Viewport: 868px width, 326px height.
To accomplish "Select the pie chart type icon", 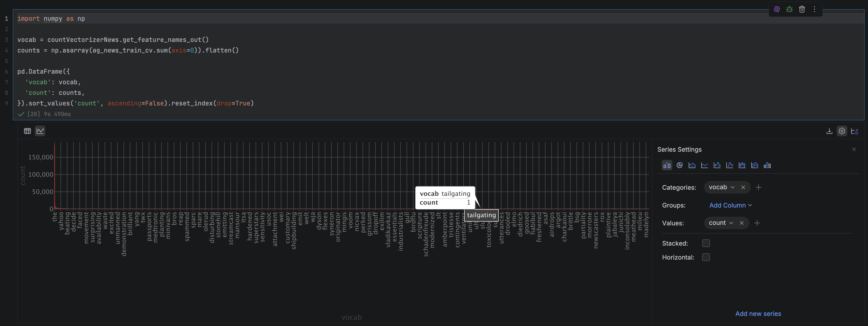I will (679, 165).
